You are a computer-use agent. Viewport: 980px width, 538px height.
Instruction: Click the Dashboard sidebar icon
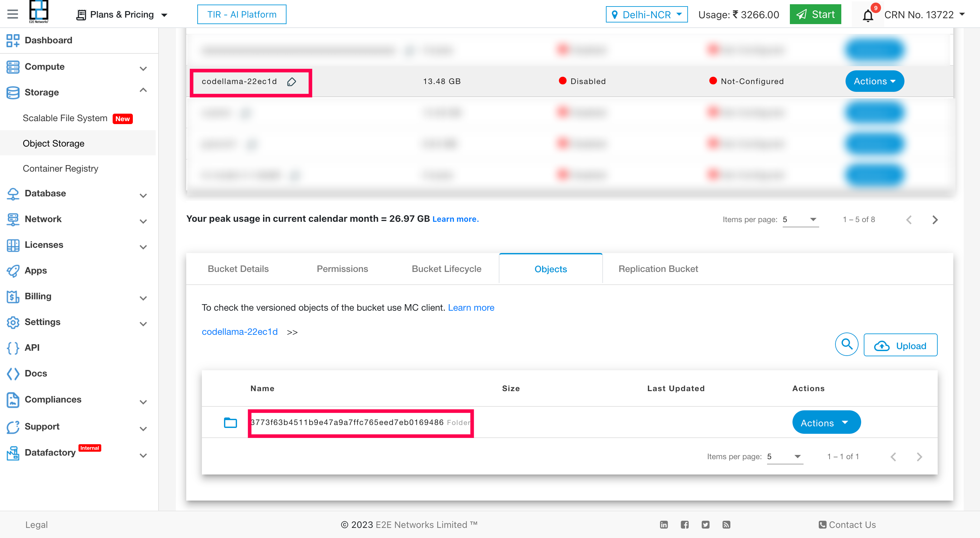[13, 40]
